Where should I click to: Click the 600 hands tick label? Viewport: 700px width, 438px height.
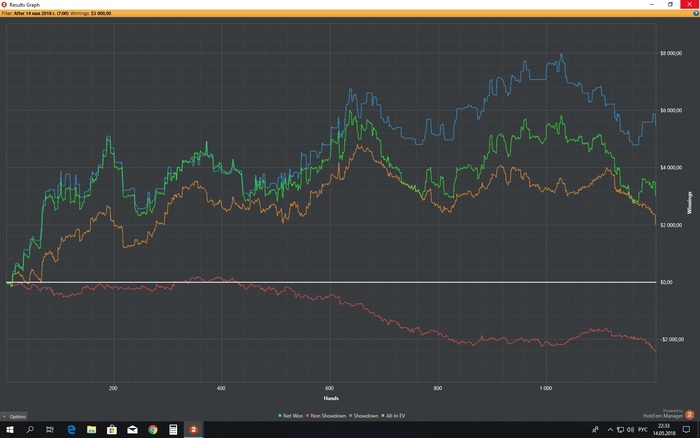329,388
